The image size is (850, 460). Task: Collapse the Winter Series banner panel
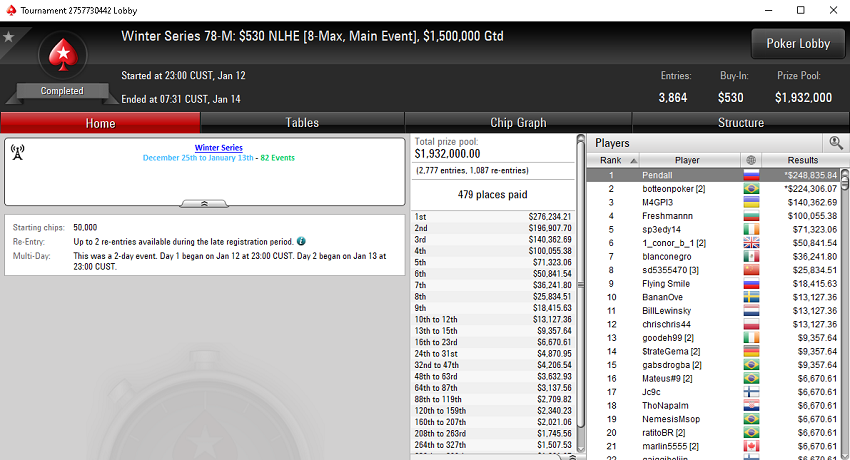coord(204,204)
